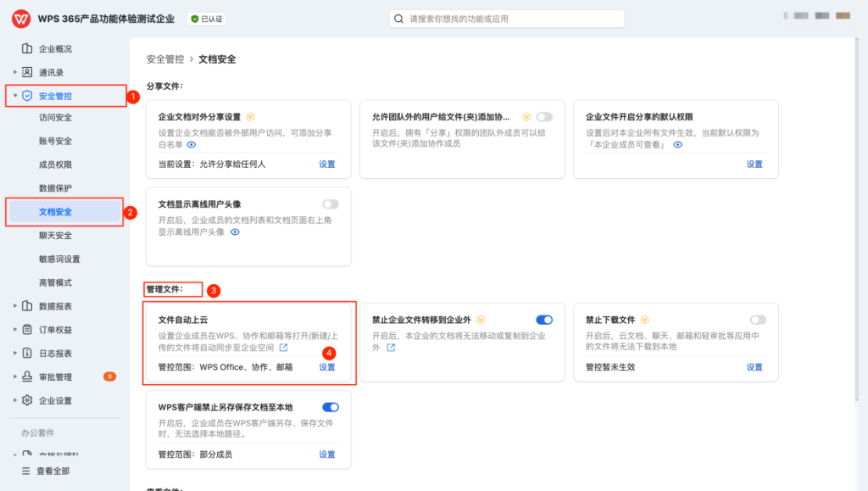Click 查看全部 at sidebar bottom

(53, 471)
